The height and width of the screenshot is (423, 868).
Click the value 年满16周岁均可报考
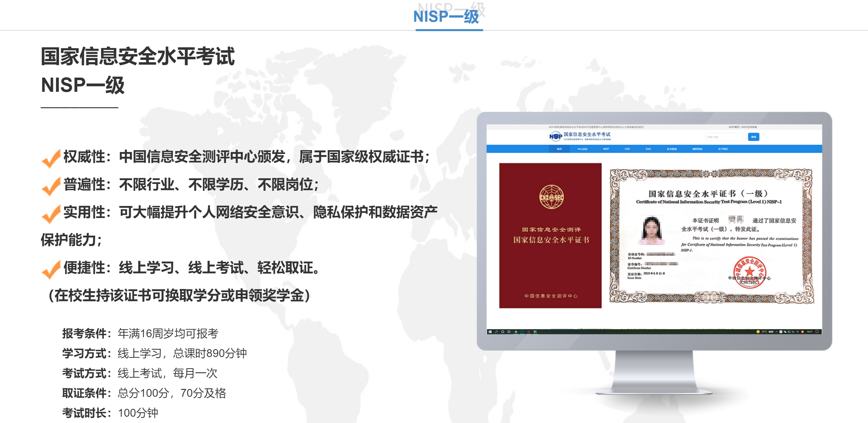168,334
